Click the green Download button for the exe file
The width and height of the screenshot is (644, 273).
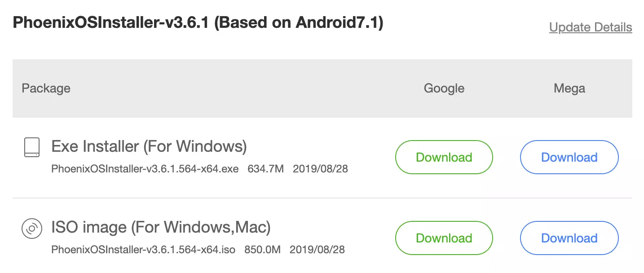pos(444,157)
